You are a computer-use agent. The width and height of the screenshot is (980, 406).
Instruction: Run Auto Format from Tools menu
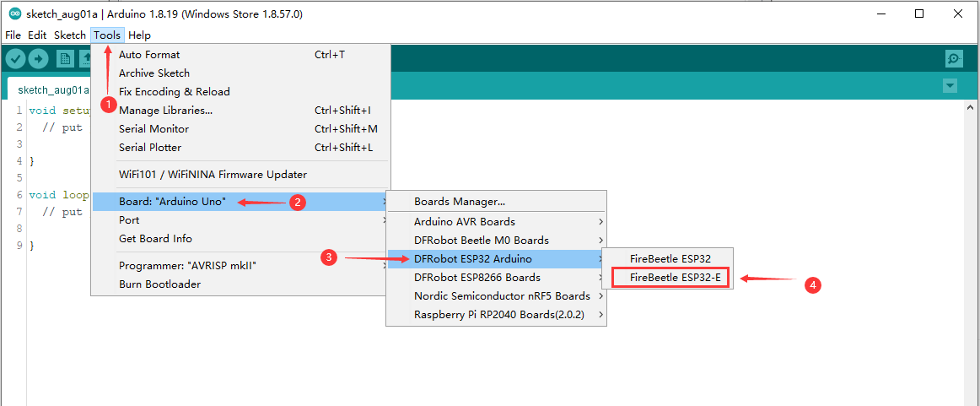[149, 55]
